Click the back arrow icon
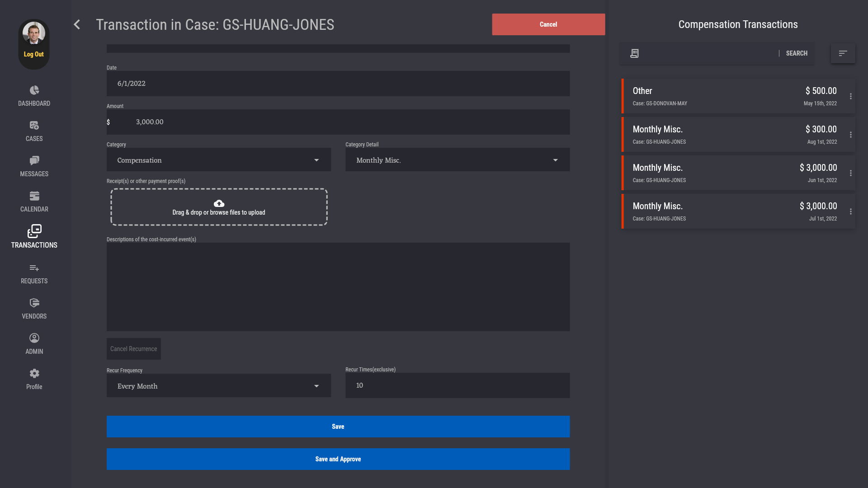868x488 pixels. tap(77, 24)
